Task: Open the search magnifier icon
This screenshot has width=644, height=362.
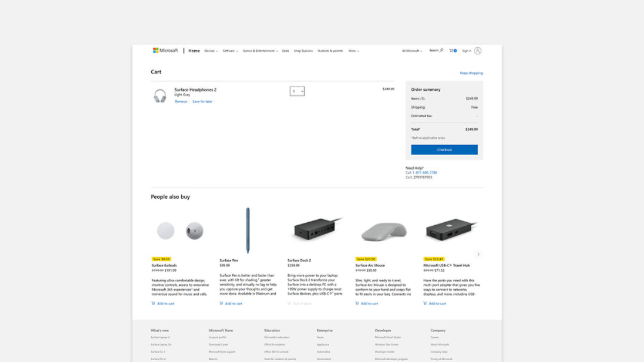Action: point(441,51)
